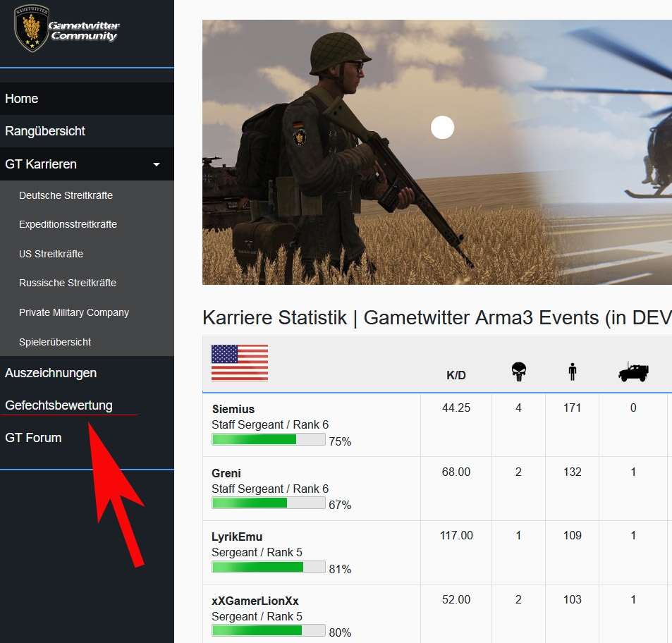Click the armored vehicle column icon
The width and height of the screenshot is (672, 643).
tap(633, 372)
